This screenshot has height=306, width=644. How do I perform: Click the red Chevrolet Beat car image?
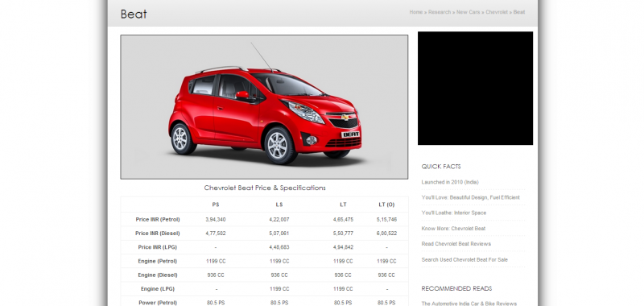(x=264, y=107)
